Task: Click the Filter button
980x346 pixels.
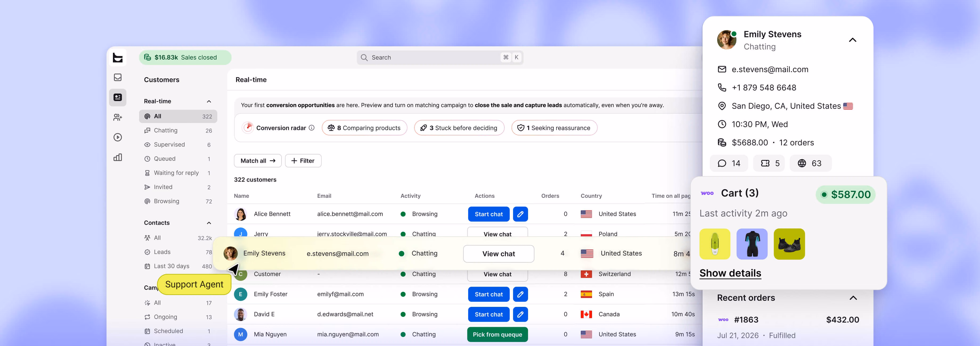Action: click(x=303, y=161)
